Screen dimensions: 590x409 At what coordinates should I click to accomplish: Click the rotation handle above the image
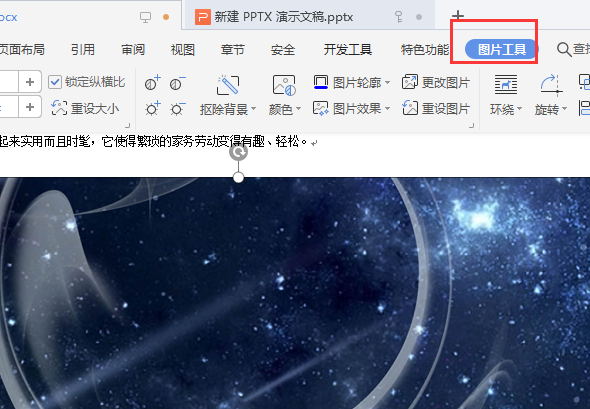point(239,152)
